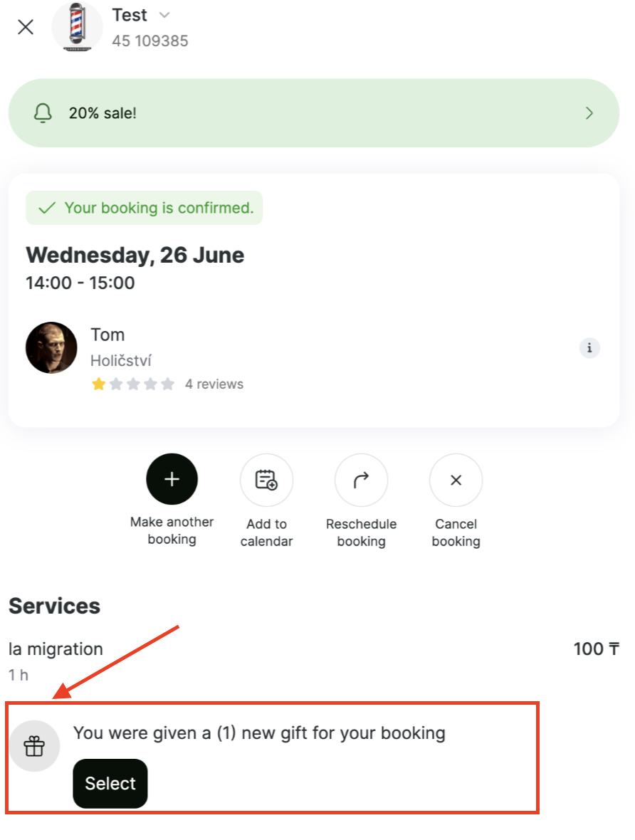This screenshot has height=840, width=635.
Task: Open the 20% sale! announcement text
Action: 103,113
